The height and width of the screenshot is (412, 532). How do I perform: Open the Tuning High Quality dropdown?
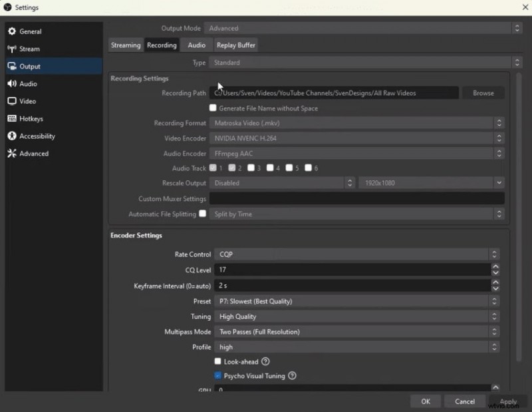coord(356,317)
